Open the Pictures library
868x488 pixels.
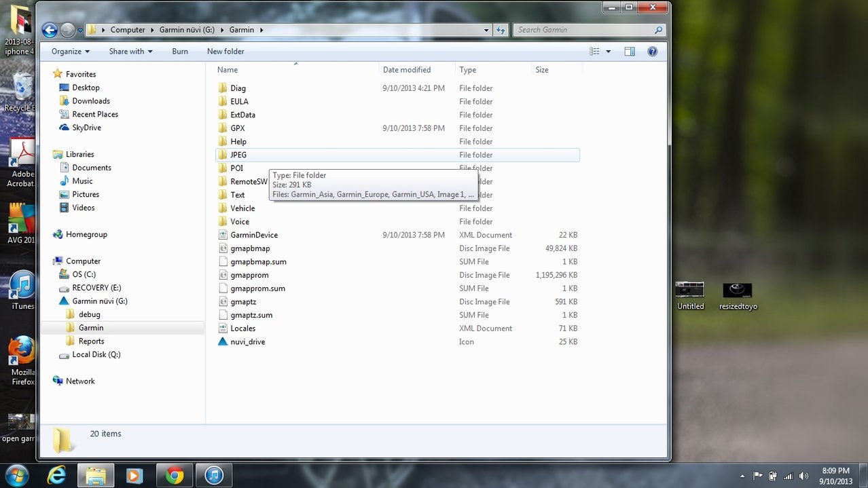click(x=86, y=195)
